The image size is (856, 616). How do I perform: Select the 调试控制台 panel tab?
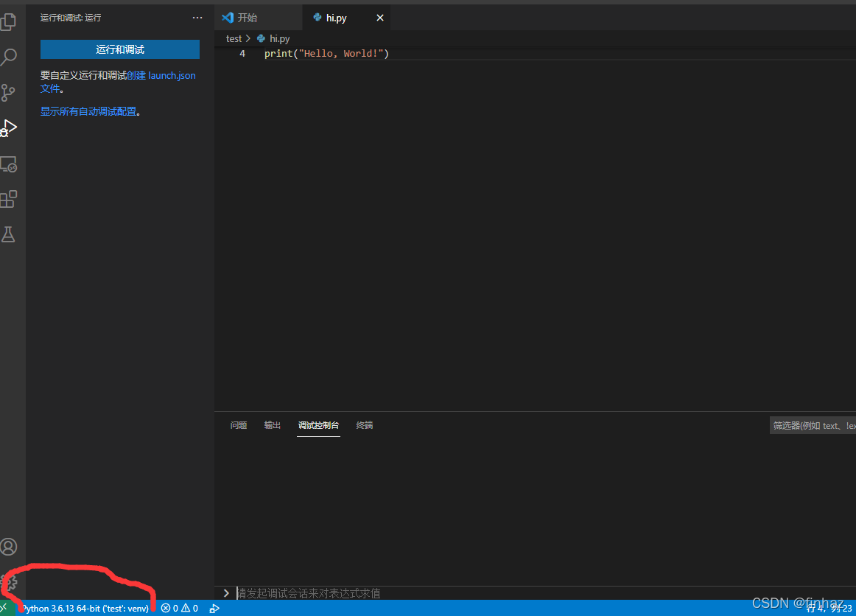click(x=319, y=425)
